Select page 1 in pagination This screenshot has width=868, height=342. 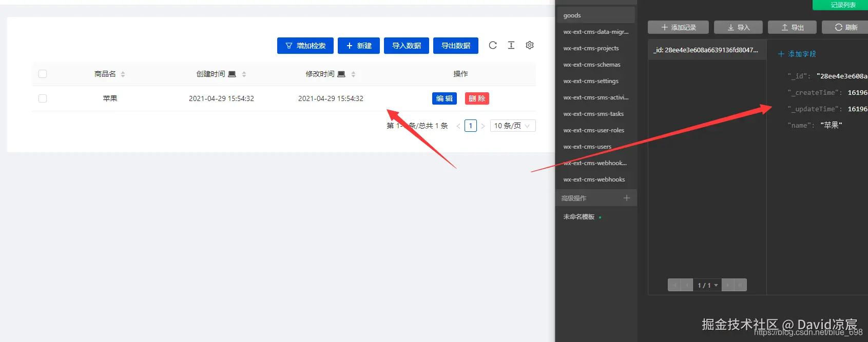coord(471,126)
